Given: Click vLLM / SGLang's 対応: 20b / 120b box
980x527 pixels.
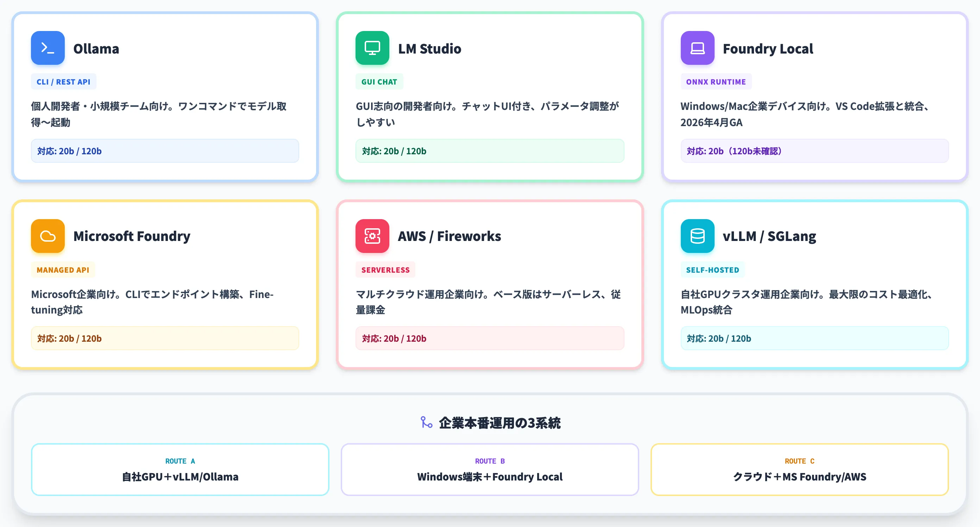Looking at the screenshot, I should pos(815,338).
